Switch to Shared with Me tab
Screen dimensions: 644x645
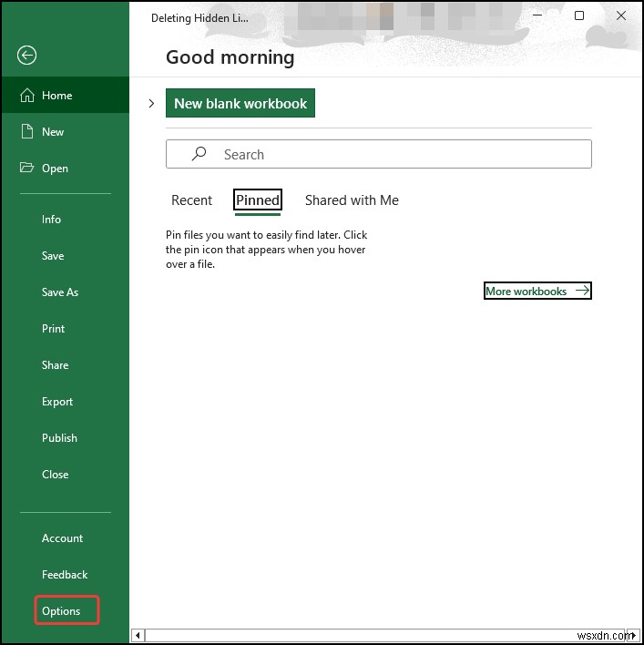pos(352,200)
